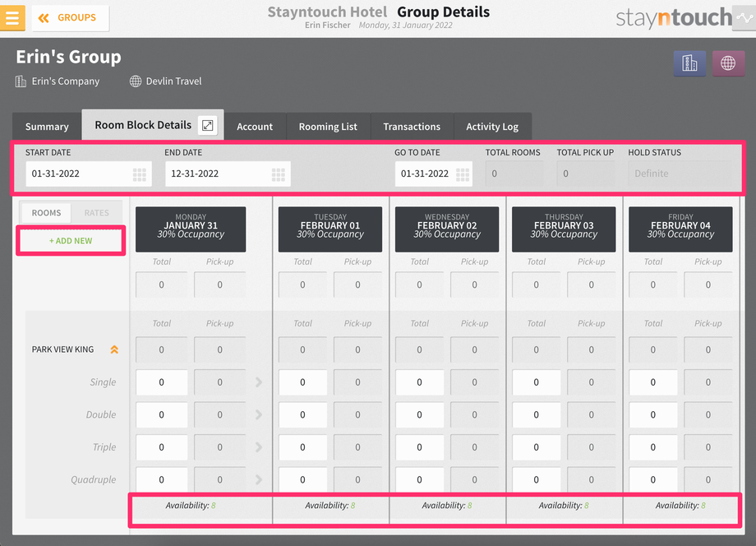Edit Quadruple total for February 04
The width and height of the screenshot is (756, 546).
pos(652,479)
